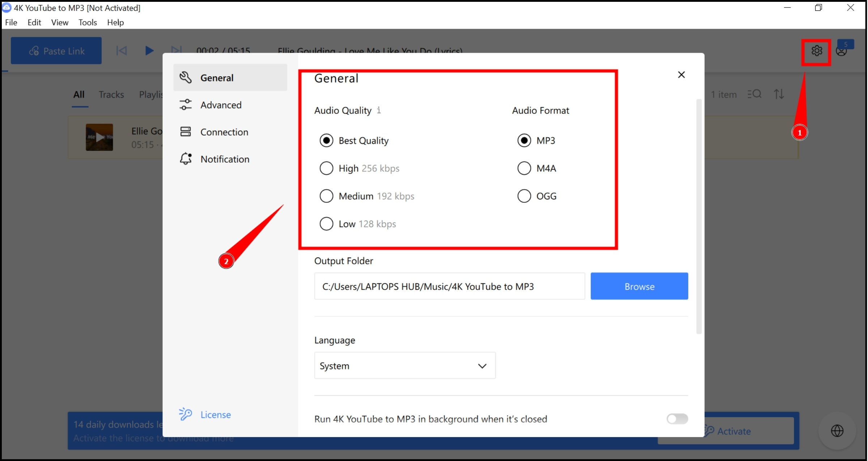Open the Tools menu
The height and width of the screenshot is (461, 868).
pyautogui.click(x=88, y=22)
